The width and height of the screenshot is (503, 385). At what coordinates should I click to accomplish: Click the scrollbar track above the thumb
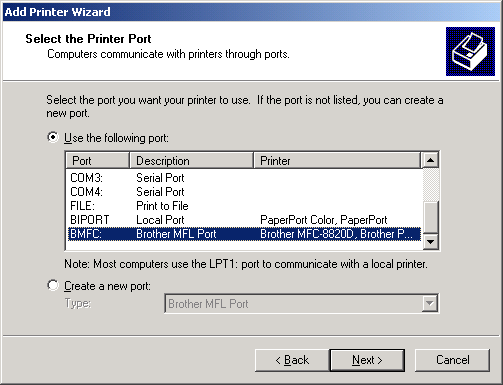click(430, 185)
